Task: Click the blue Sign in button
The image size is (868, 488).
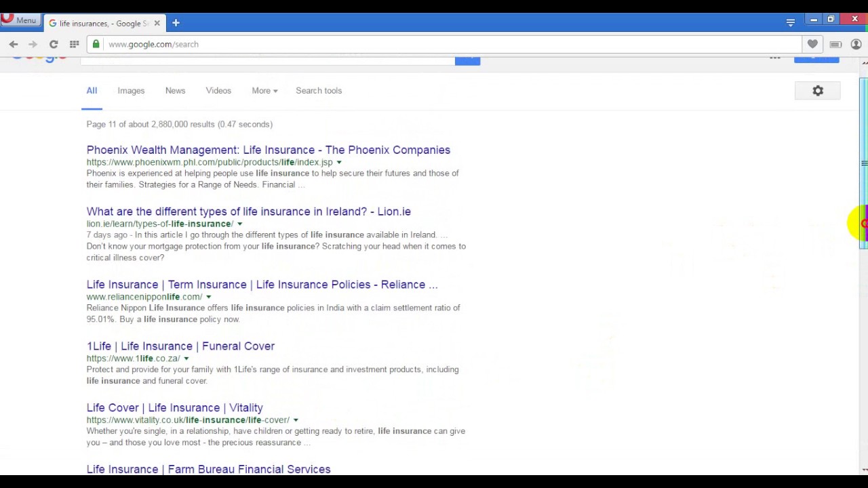Action: point(816,60)
